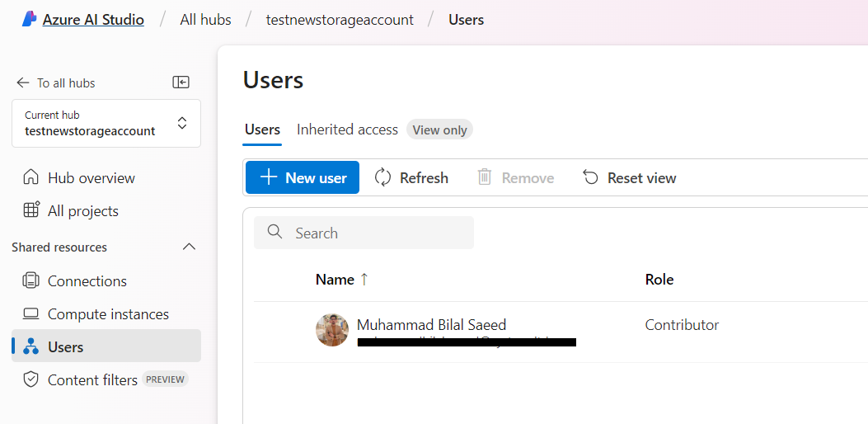Click the Shared resources heading
The width and height of the screenshot is (868, 424).
point(59,247)
